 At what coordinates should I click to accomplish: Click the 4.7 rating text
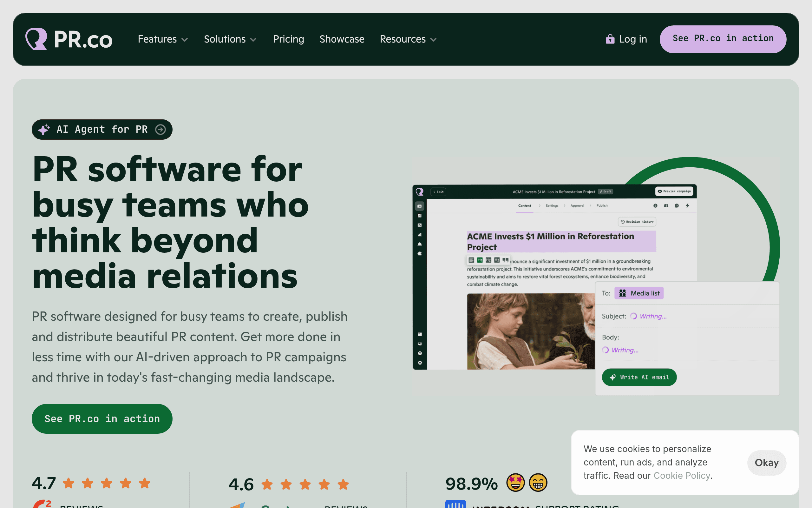click(44, 484)
